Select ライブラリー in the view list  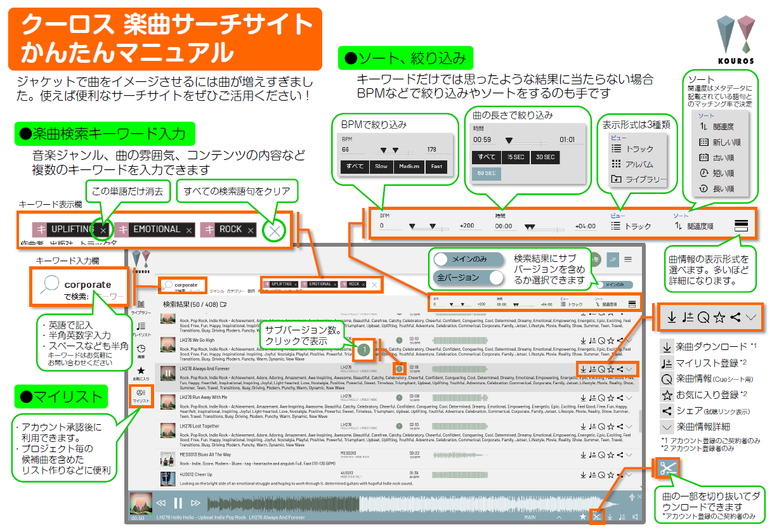(639, 179)
